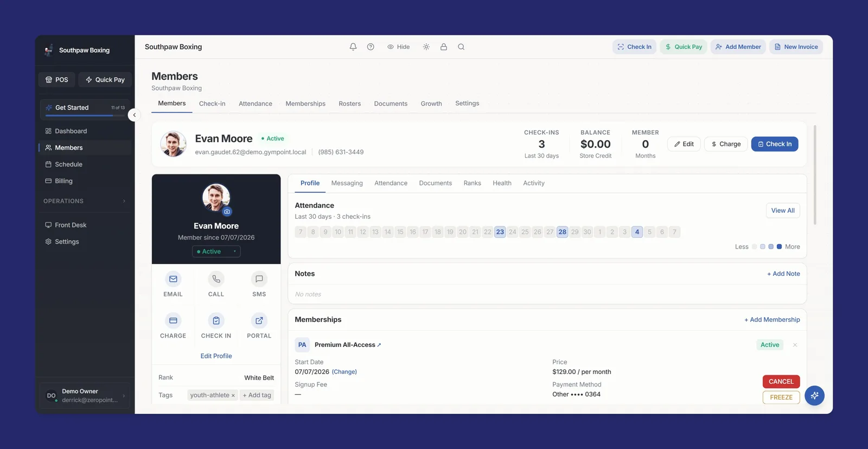Toggle the light/dark theme sun icon
Screen dimensions: 868x449
[426, 47]
